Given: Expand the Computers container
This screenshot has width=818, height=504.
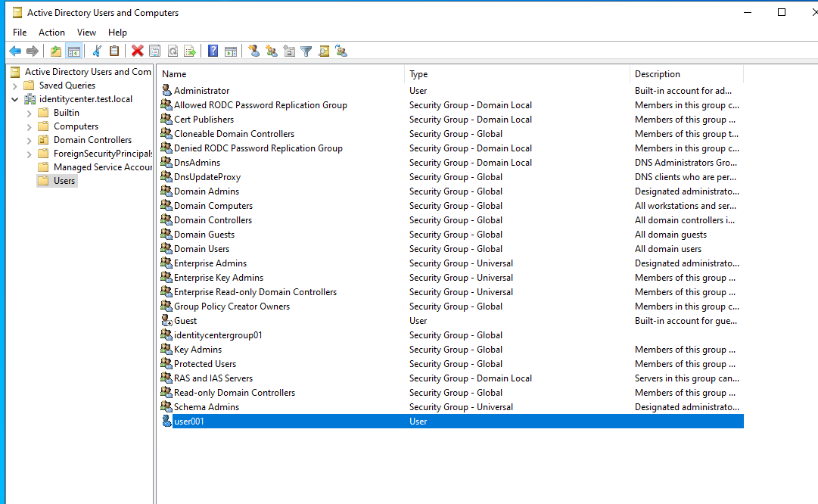Looking at the screenshot, I should (30, 126).
